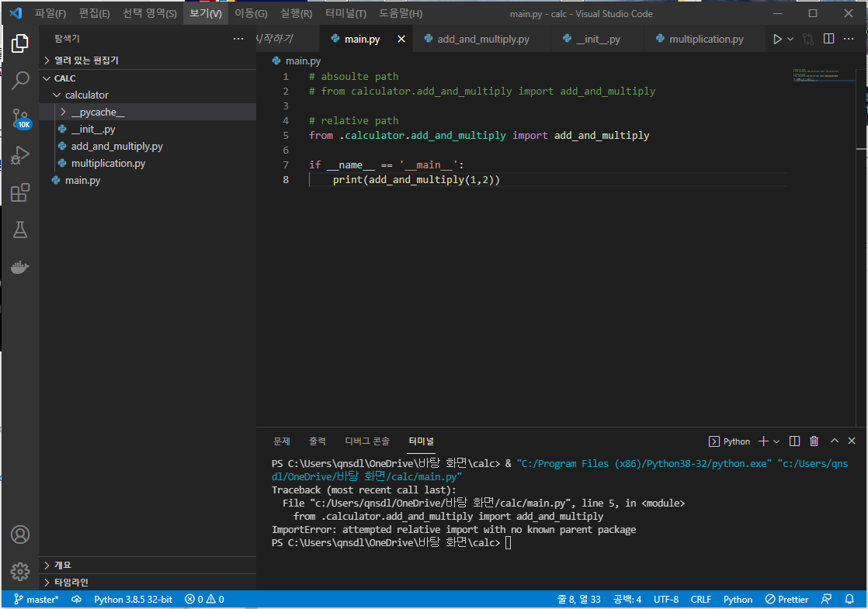Select the Python terminal shell label
868x609 pixels.
[x=730, y=441]
